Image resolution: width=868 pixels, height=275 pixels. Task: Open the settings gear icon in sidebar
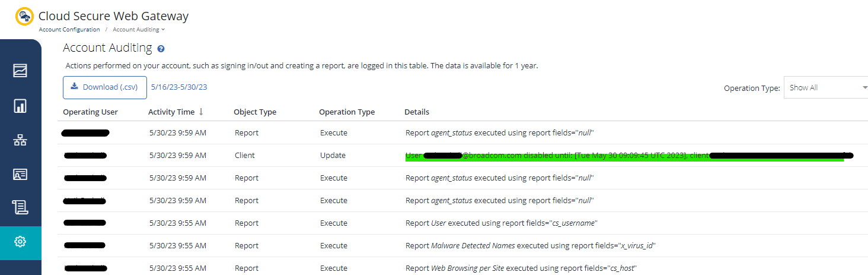click(20, 242)
